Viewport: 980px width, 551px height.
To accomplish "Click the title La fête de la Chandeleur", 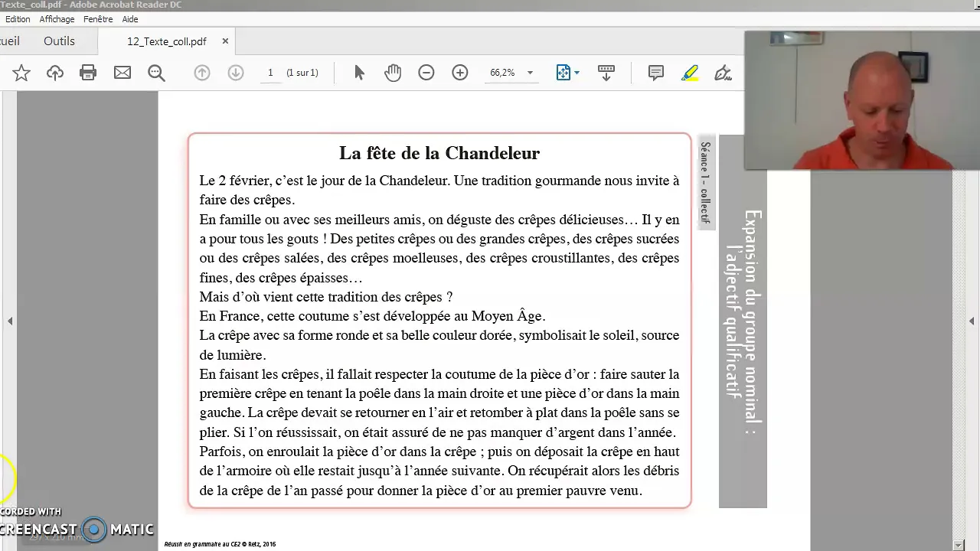I will (439, 153).
